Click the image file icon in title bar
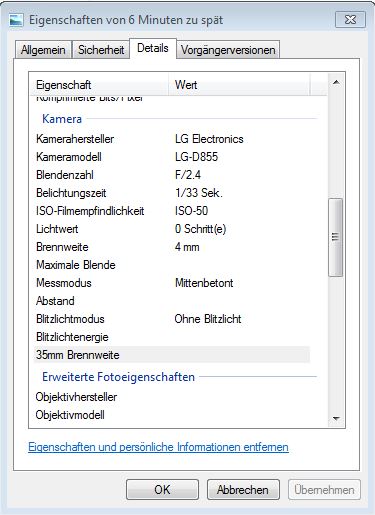This screenshot has height=515, width=375. pyautogui.click(x=16, y=20)
